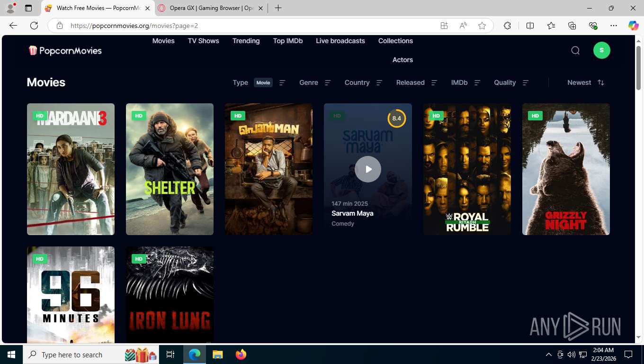
Task: Open the notifications center icon
Action: pyautogui.click(x=628, y=355)
